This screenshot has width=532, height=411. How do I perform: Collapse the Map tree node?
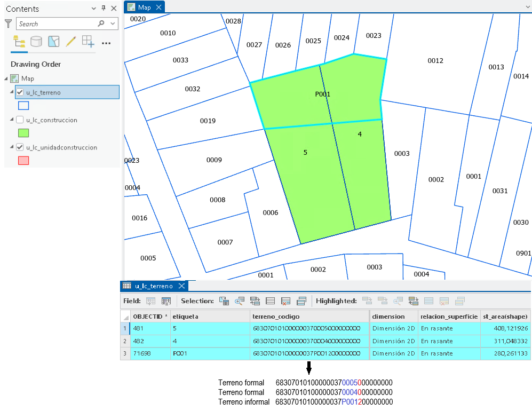(6, 78)
